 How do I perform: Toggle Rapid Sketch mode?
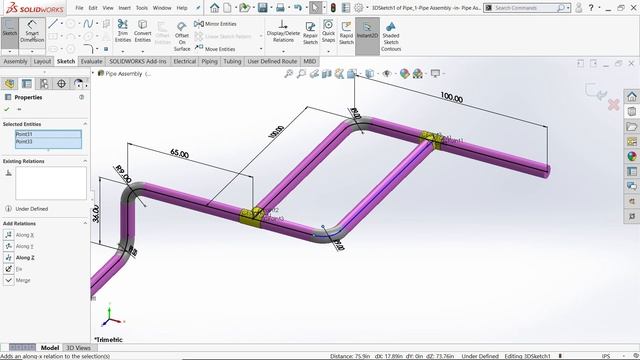coord(346,33)
